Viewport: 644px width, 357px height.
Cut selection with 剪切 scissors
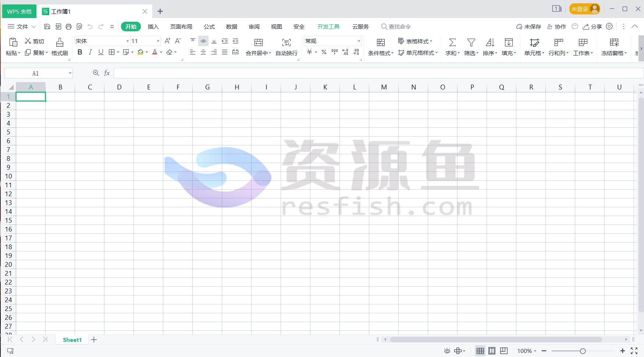tap(34, 41)
